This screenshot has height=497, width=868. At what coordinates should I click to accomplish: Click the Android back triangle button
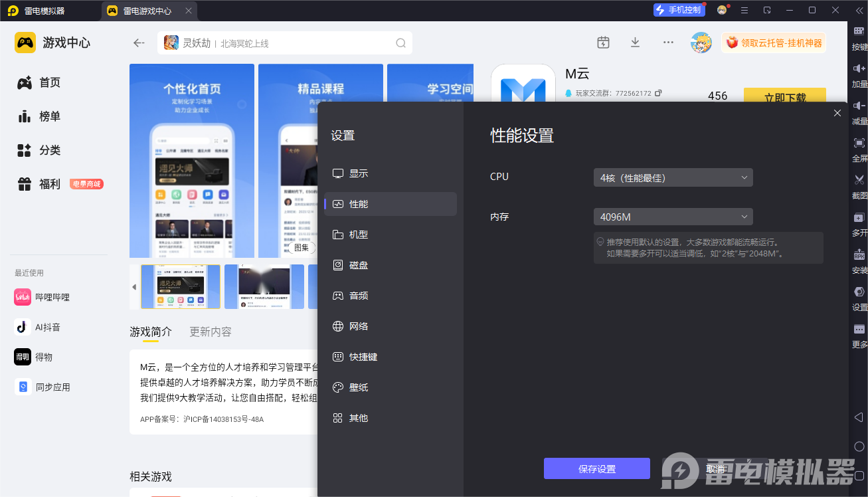[859, 417]
